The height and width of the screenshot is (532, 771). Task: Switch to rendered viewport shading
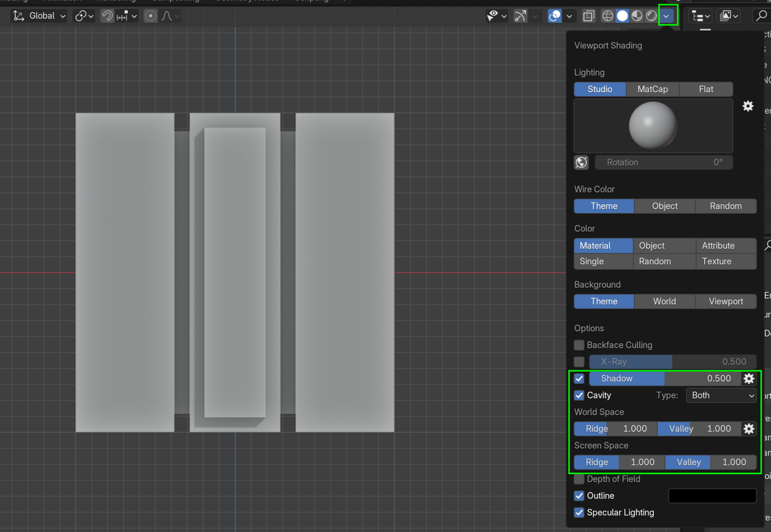coord(651,16)
